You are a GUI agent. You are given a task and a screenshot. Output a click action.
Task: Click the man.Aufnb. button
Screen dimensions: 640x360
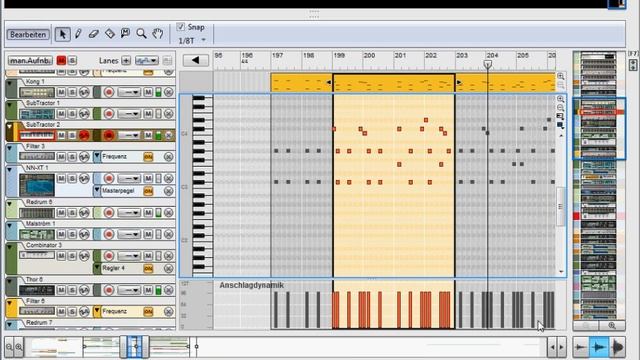(x=30, y=60)
